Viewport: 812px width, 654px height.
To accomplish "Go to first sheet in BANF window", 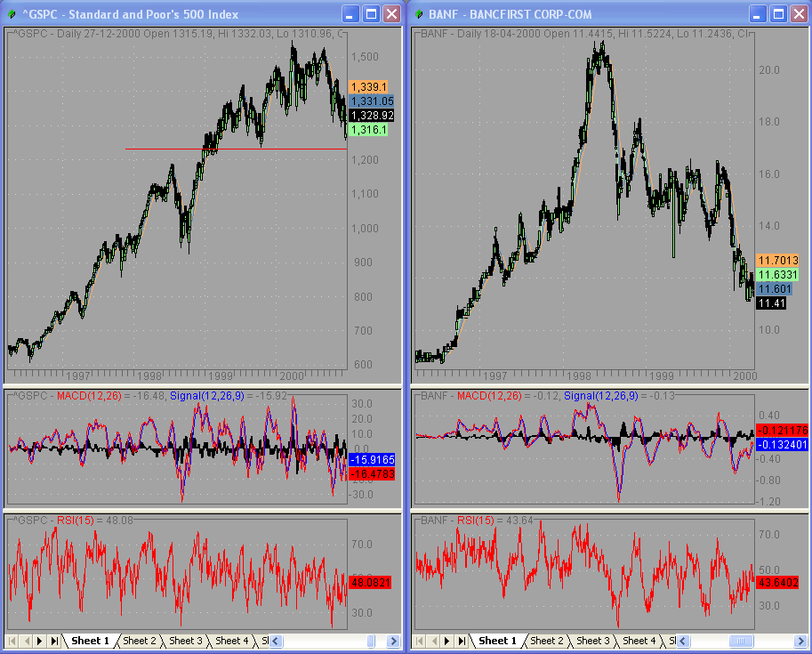I will pyautogui.click(x=420, y=641).
